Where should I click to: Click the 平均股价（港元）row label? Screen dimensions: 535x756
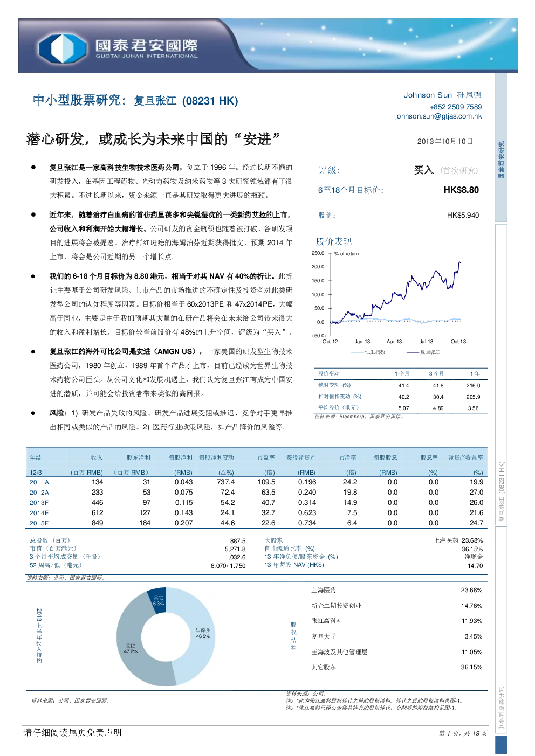(338, 408)
